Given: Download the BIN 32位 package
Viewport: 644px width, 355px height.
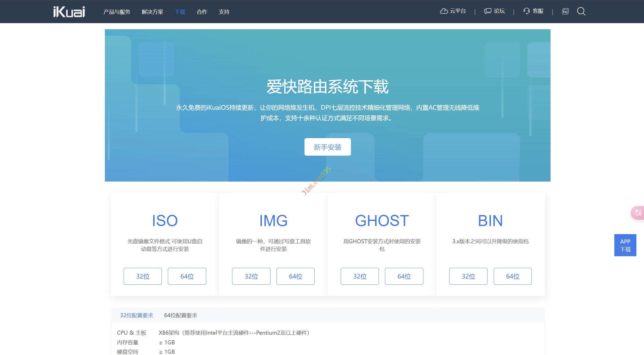Looking at the screenshot, I should click(468, 276).
